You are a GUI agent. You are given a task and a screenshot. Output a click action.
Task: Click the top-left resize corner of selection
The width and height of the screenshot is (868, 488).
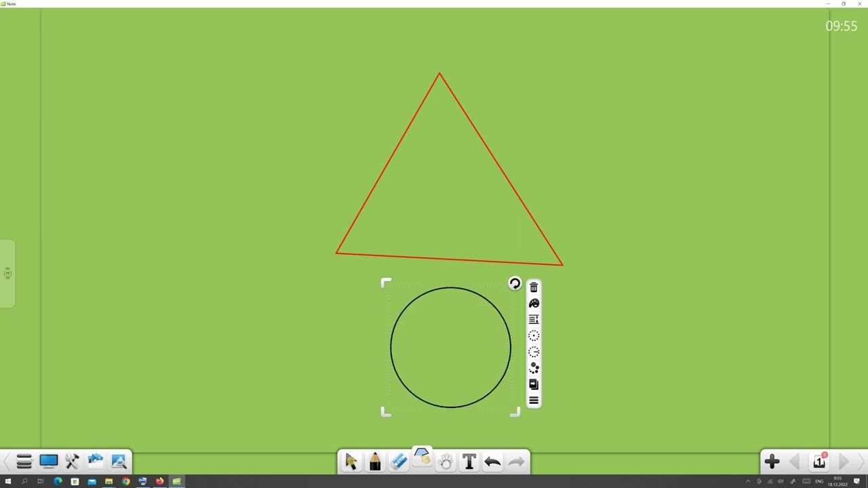(386, 283)
